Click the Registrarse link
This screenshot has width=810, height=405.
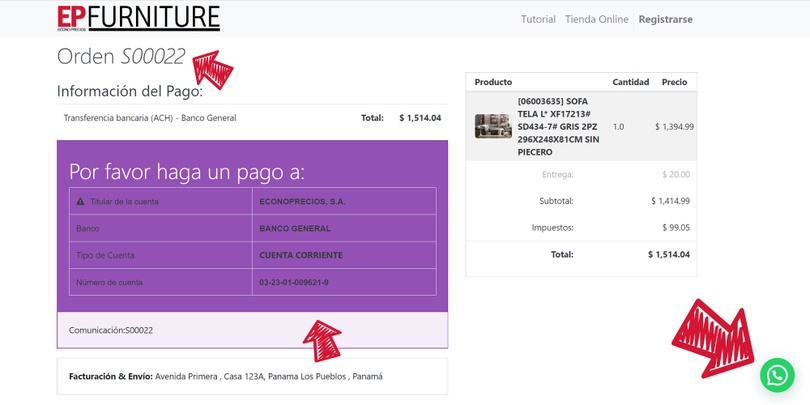665,20
